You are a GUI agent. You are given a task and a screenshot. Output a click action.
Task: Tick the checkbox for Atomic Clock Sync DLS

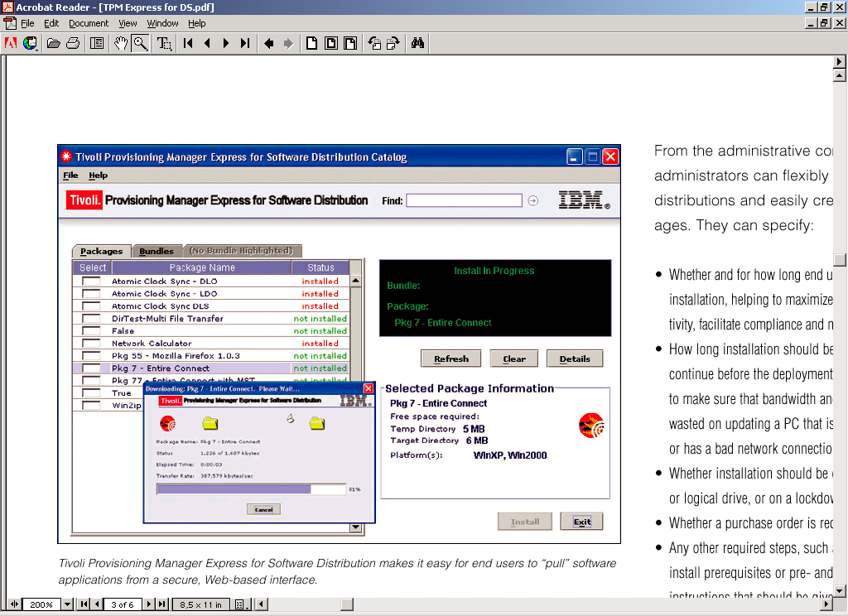91,306
